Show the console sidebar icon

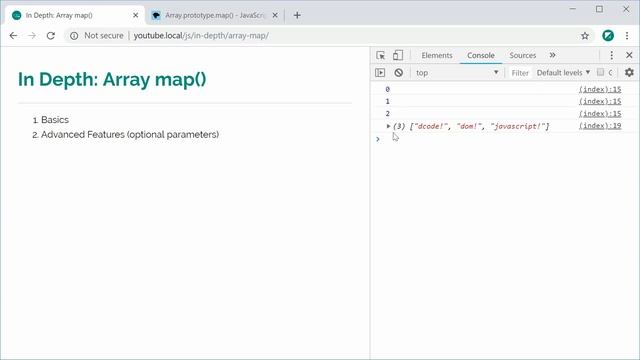point(380,73)
